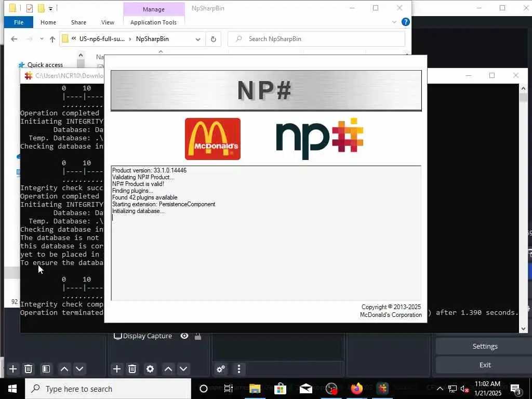The width and height of the screenshot is (532, 399).
Task: Click the Search NpSharpBin box
Action: 316,39
